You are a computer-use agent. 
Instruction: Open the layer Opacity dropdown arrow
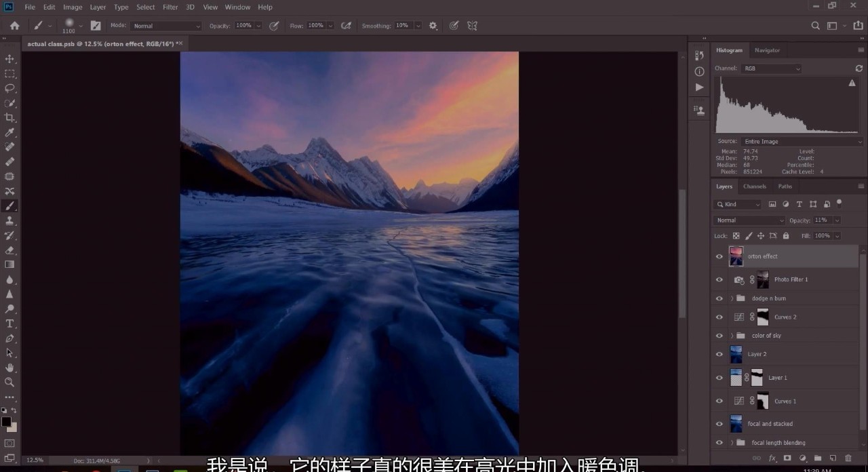point(837,220)
